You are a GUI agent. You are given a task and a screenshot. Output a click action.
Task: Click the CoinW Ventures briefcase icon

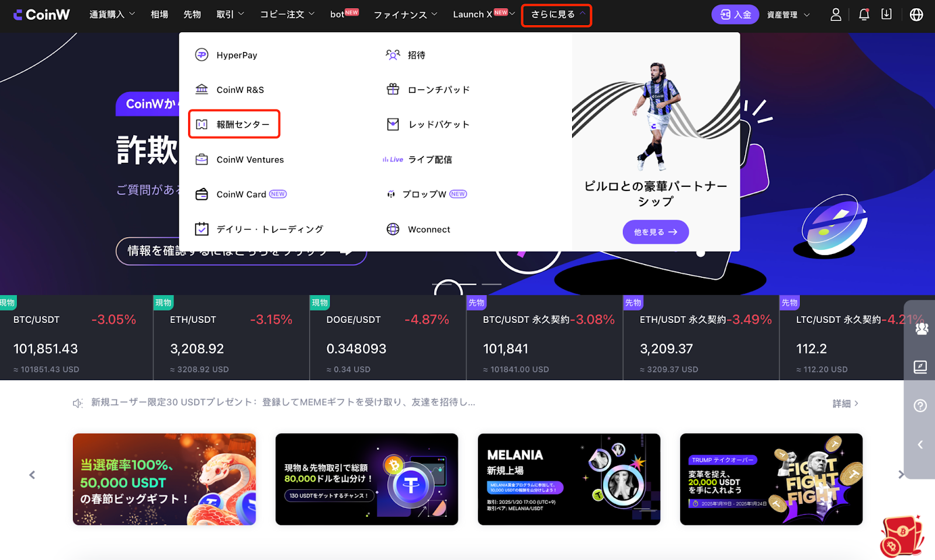(x=202, y=159)
